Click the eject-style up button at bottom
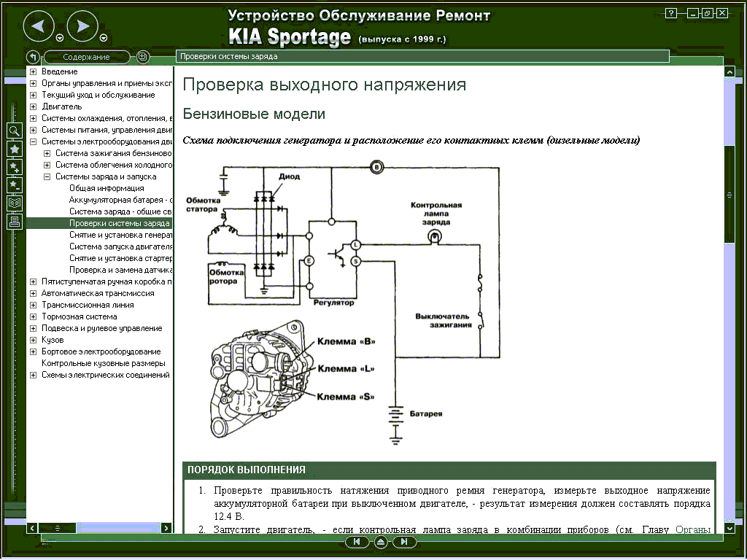Screen dimensions: 747x560 [381, 542]
